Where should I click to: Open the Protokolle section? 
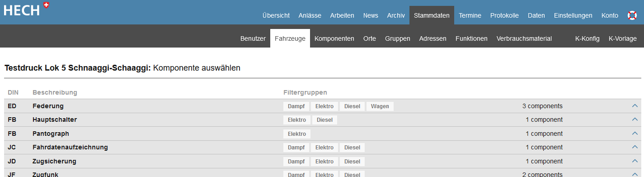pos(504,15)
